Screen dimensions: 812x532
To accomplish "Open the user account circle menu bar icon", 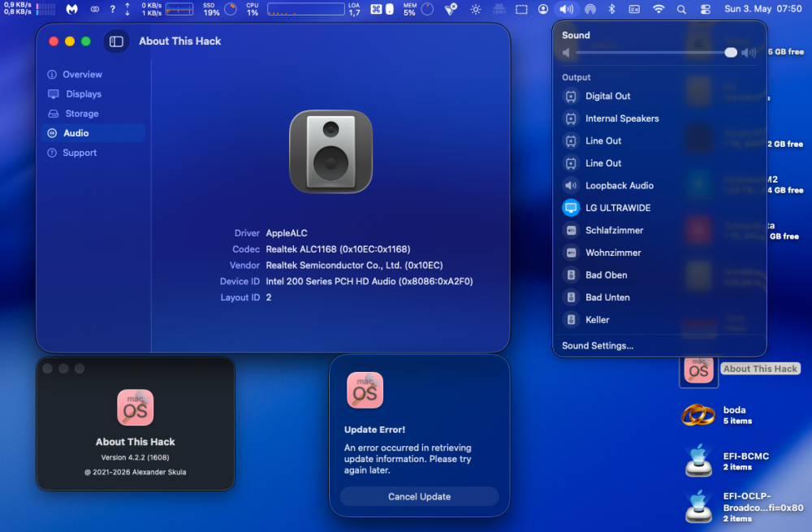I will [542, 9].
